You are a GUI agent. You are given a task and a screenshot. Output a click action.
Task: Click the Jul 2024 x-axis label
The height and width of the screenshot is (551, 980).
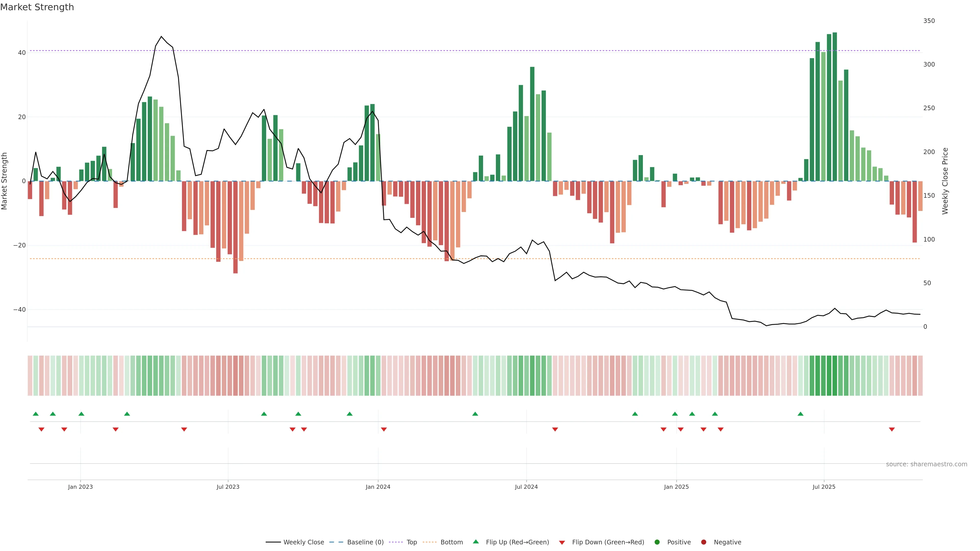pos(526,487)
